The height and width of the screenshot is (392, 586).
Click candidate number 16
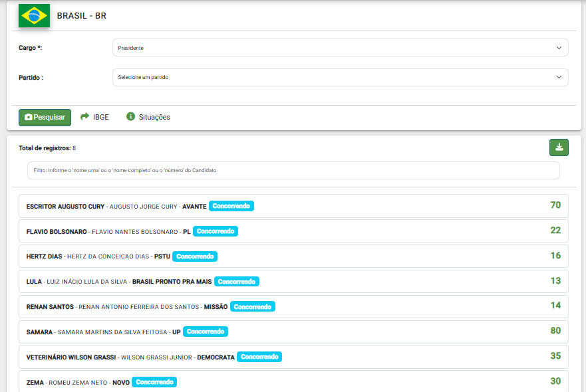tap(555, 256)
